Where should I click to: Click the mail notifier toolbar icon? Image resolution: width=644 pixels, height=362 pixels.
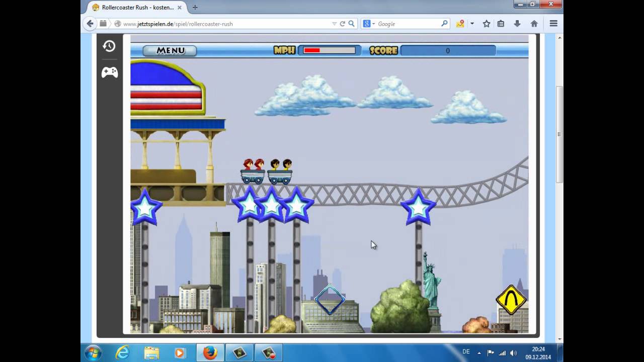coord(460,24)
